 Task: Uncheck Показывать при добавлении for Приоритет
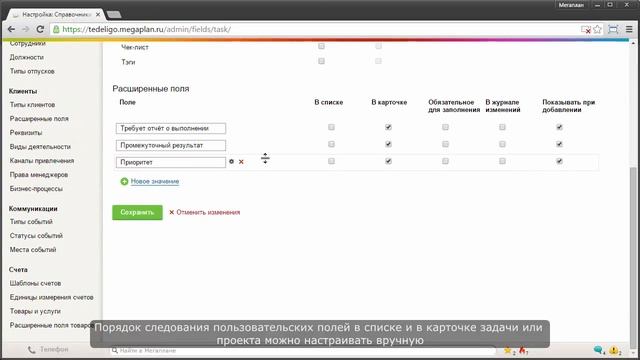tap(560, 161)
